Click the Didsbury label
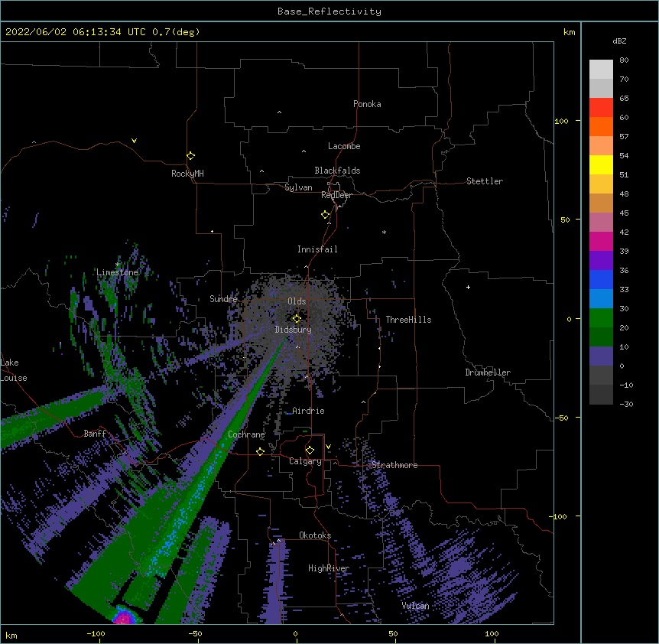The image size is (659, 644). [x=294, y=330]
